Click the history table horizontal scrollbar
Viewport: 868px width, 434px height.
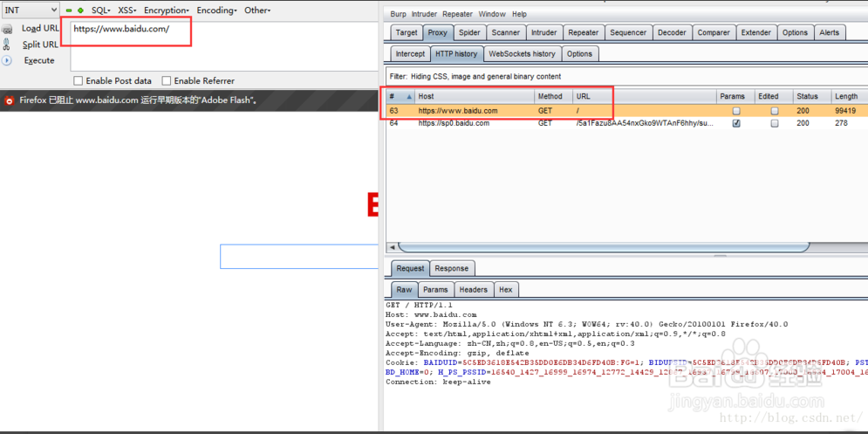point(604,246)
